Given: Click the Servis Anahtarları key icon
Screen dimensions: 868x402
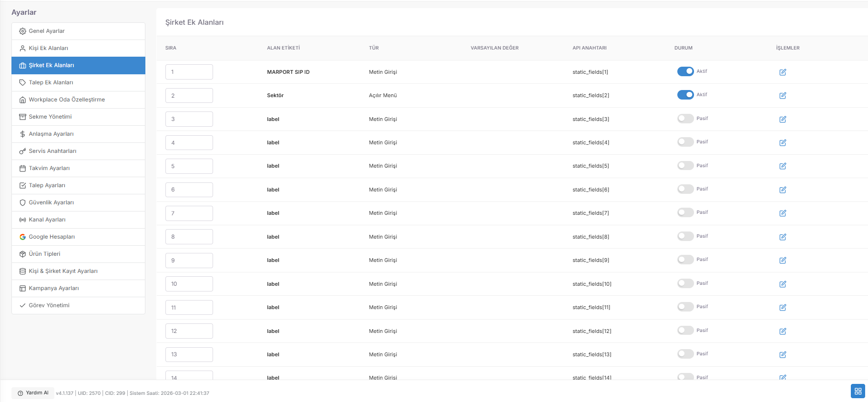Looking at the screenshot, I should click(22, 151).
